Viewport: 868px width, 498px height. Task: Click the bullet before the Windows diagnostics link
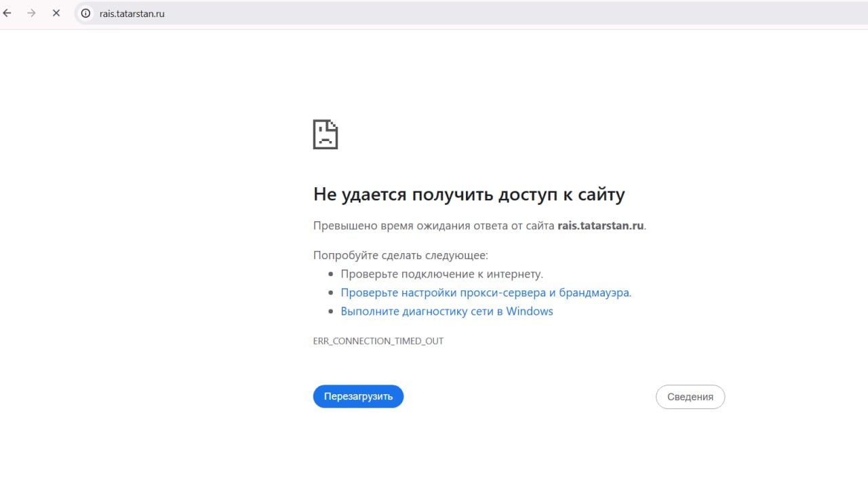pyautogui.click(x=332, y=311)
